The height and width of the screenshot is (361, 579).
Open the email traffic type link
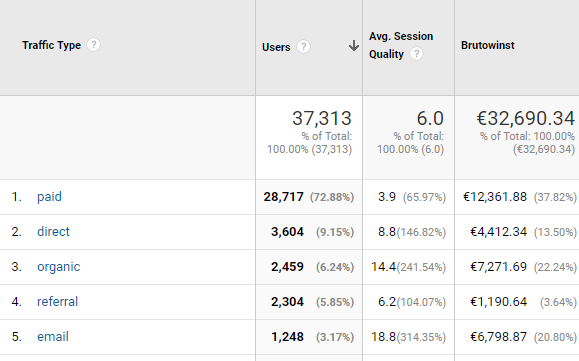[x=53, y=337]
